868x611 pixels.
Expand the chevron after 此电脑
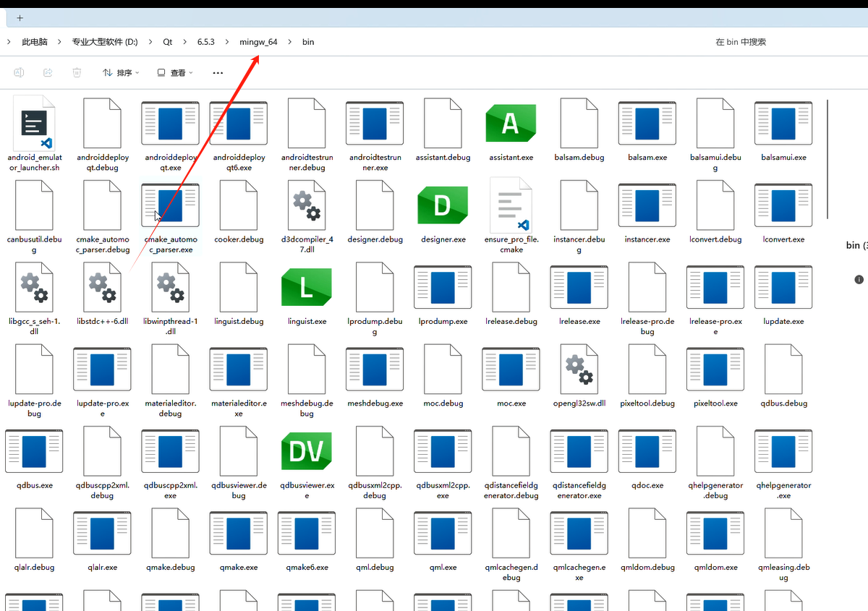tap(59, 42)
